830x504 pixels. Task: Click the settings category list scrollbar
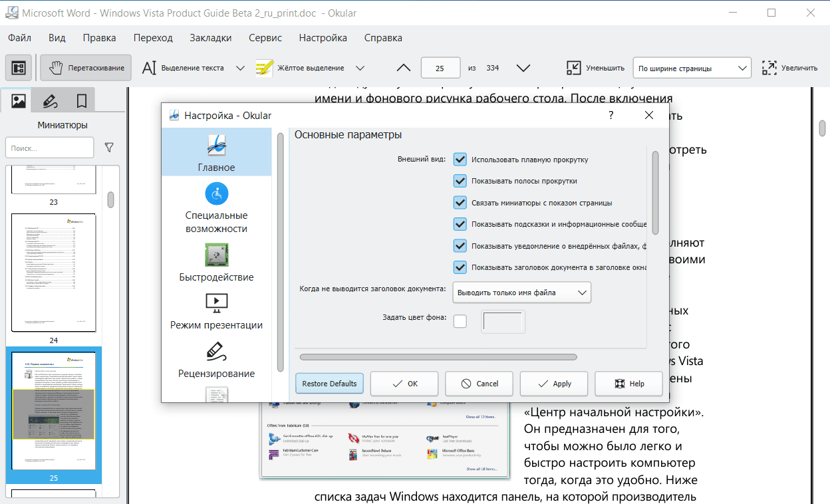pyautogui.click(x=281, y=253)
